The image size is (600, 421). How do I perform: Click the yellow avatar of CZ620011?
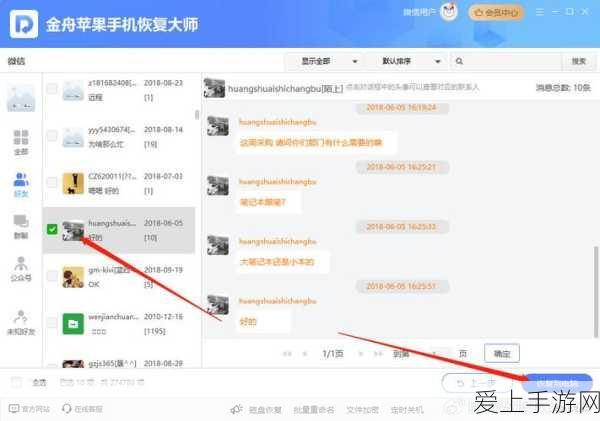73,184
